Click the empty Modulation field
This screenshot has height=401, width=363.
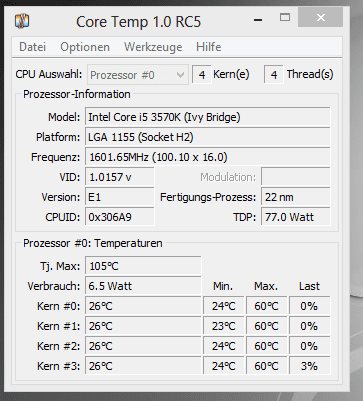(x=296, y=177)
